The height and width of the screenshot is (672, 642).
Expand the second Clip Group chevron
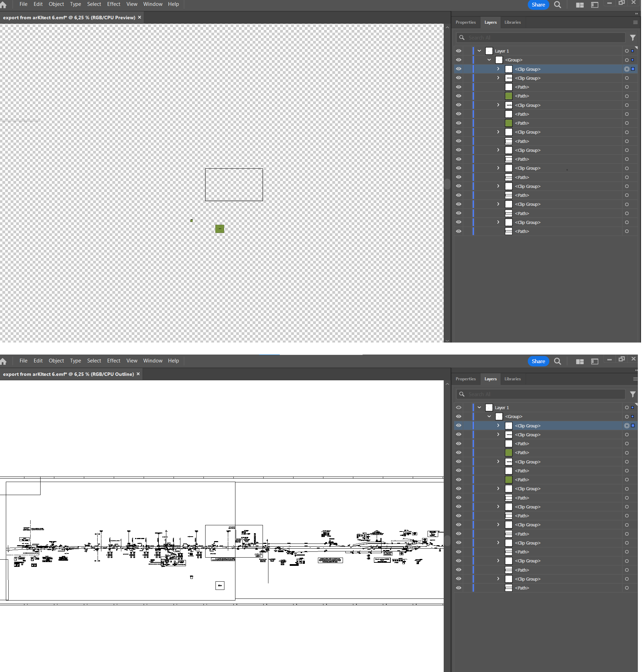pos(498,78)
